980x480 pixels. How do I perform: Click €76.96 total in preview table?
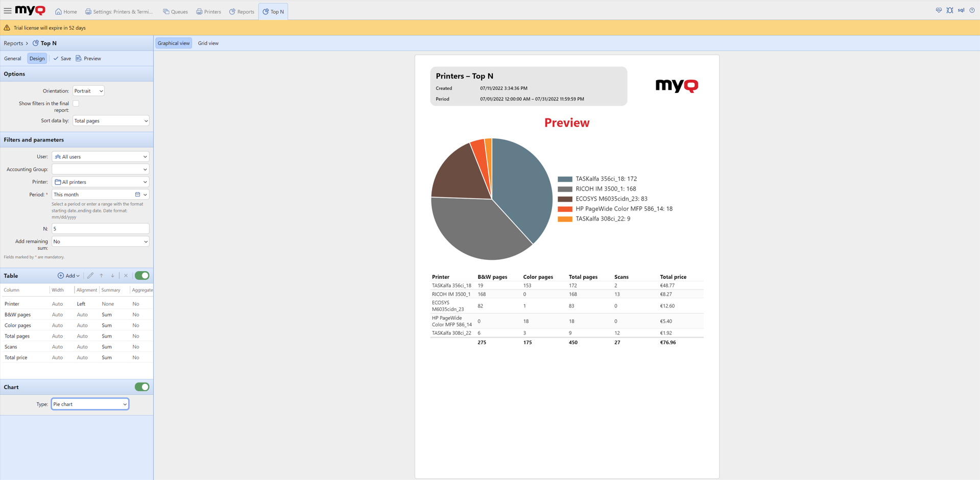(x=668, y=343)
